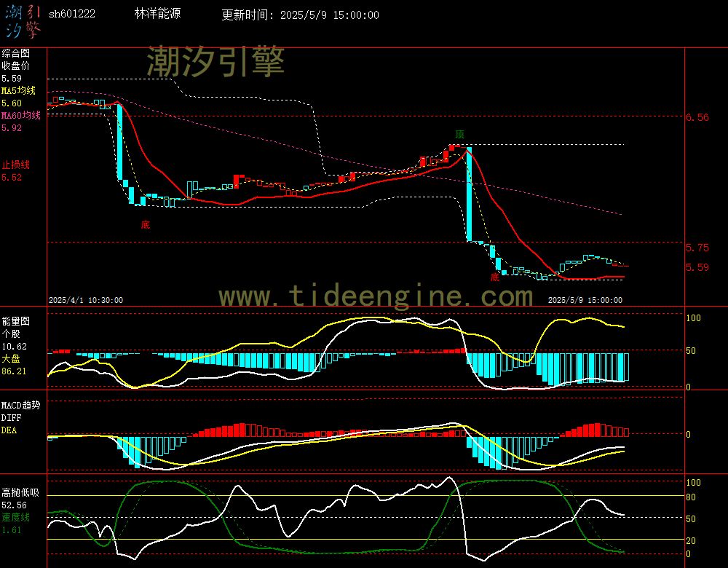Click the 20 label on the 高抛低吸 axis
The image size is (728, 568).
click(691, 540)
